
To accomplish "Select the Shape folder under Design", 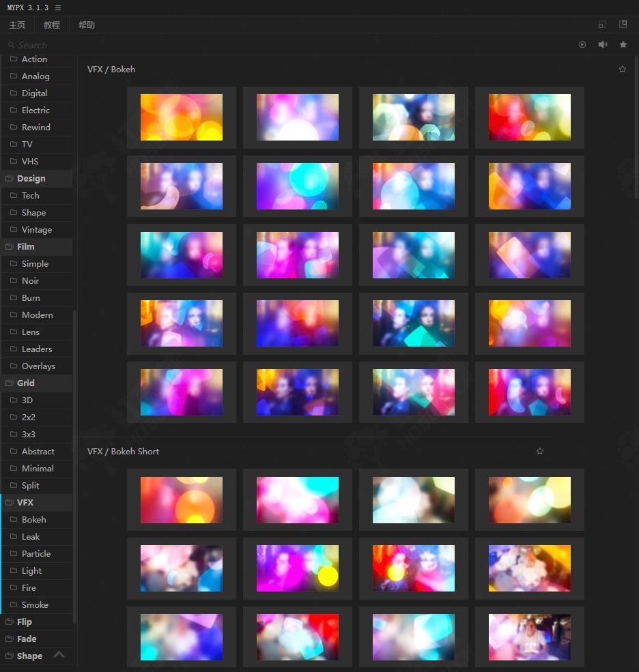I will pos(37,213).
